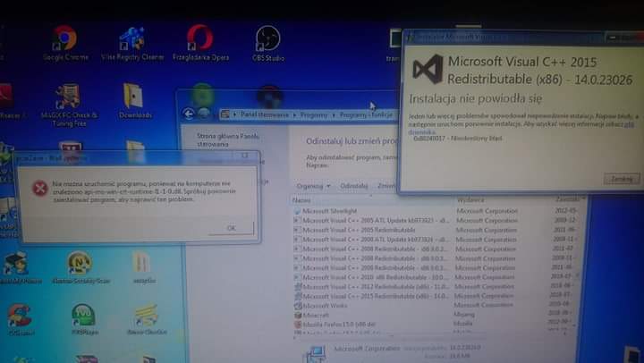Screen dimensions: 644x363
Task: Click the red error icon in dialog
Action: click(x=40, y=188)
